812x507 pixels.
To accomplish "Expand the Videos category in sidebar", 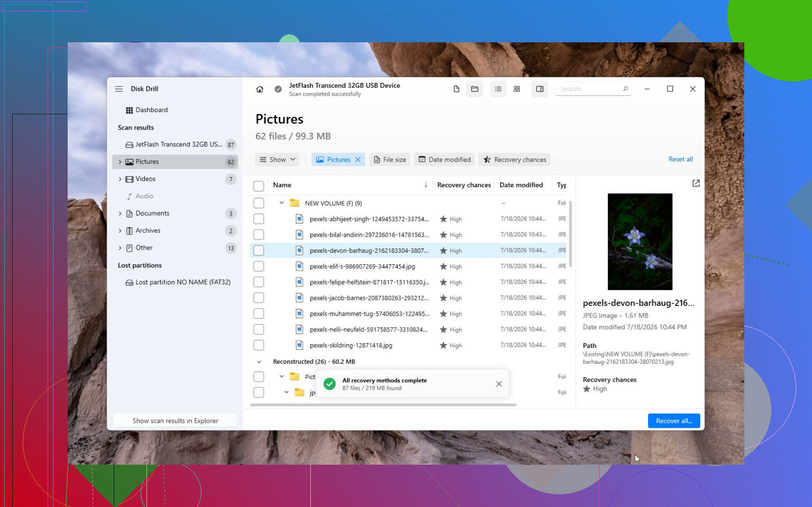I will 120,179.
